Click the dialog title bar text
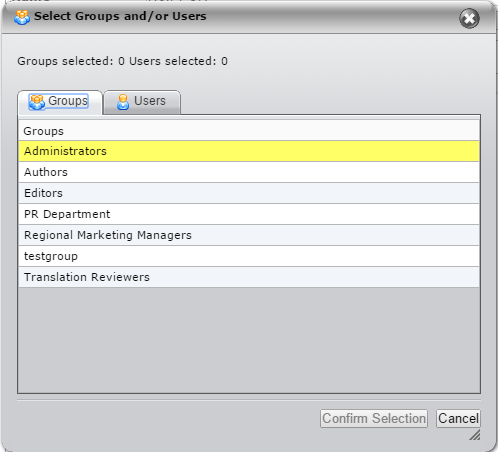The width and height of the screenshot is (498, 452). [x=120, y=16]
